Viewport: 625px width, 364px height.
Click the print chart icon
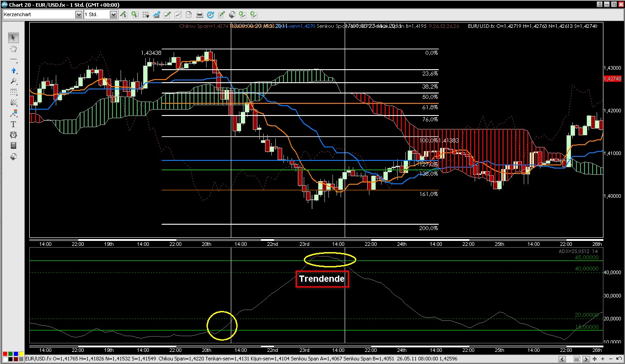tap(200, 15)
